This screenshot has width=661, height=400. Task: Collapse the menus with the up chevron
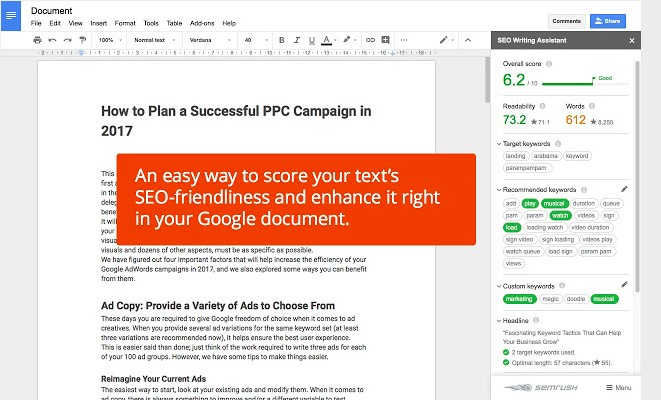(468, 40)
